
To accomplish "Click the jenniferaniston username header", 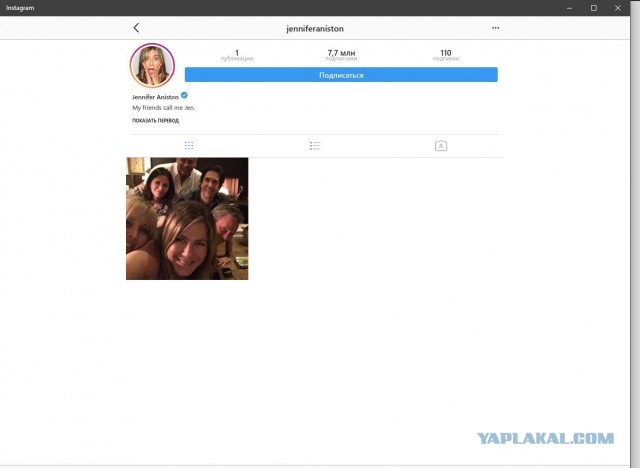I will [x=315, y=29].
